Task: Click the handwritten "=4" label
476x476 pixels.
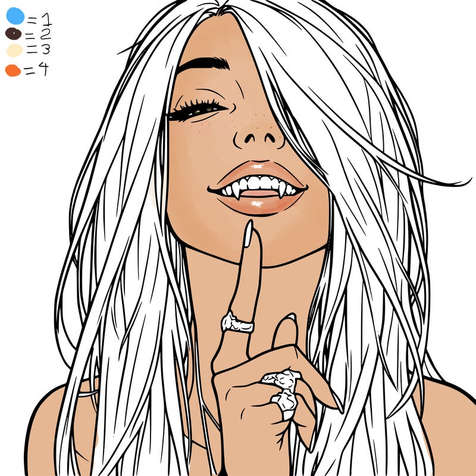Action: pos(36,70)
